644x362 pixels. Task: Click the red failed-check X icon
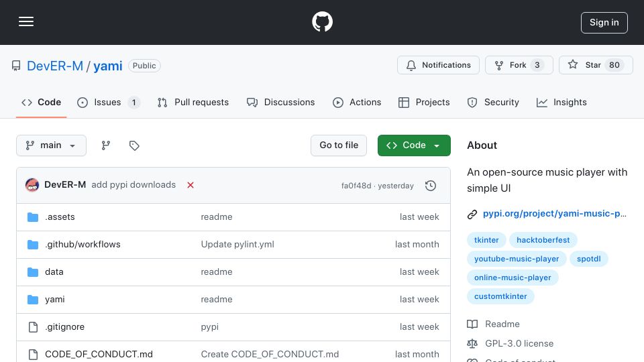pyautogui.click(x=191, y=185)
